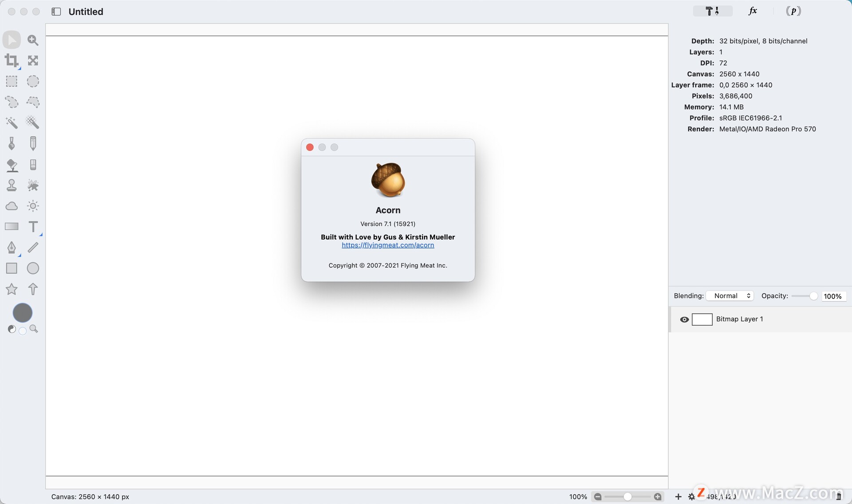Select the Crop tool

coord(12,61)
